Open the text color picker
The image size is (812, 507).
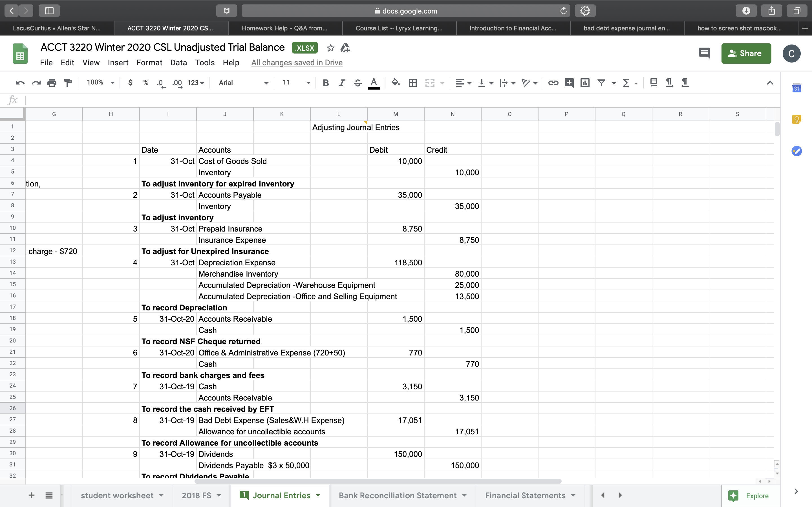pyautogui.click(x=374, y=83)
